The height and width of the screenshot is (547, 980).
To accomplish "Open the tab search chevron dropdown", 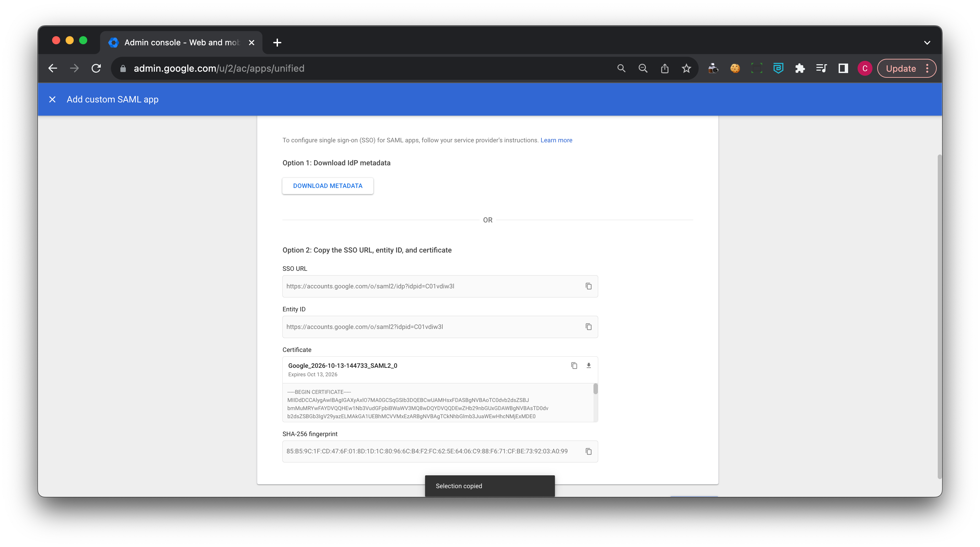I will pyautogui.click(x=927, y=43).
